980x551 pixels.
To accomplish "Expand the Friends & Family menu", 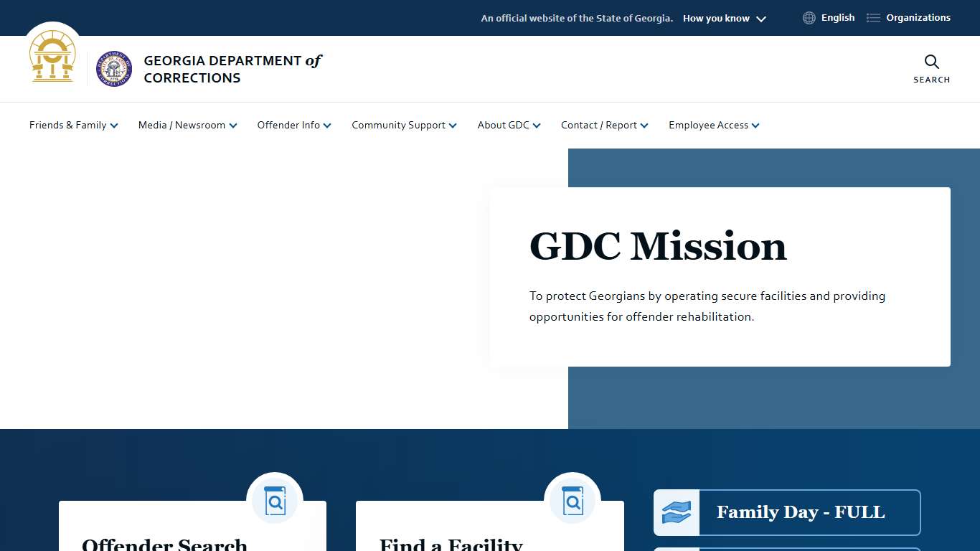I will 72,125.
